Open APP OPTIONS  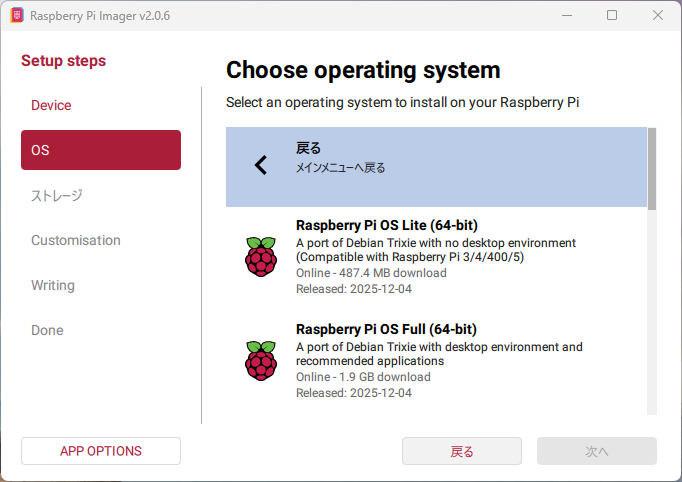tap(101, 451)
